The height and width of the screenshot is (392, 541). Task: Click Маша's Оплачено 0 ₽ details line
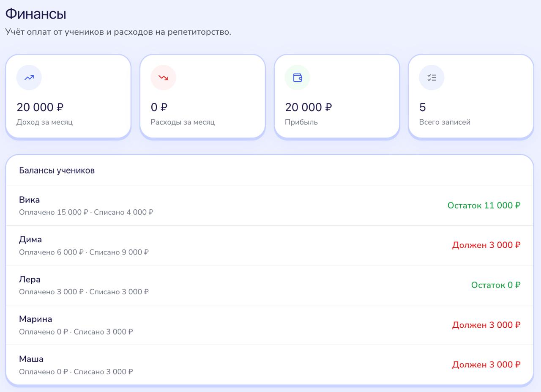[x=76, y=372]
